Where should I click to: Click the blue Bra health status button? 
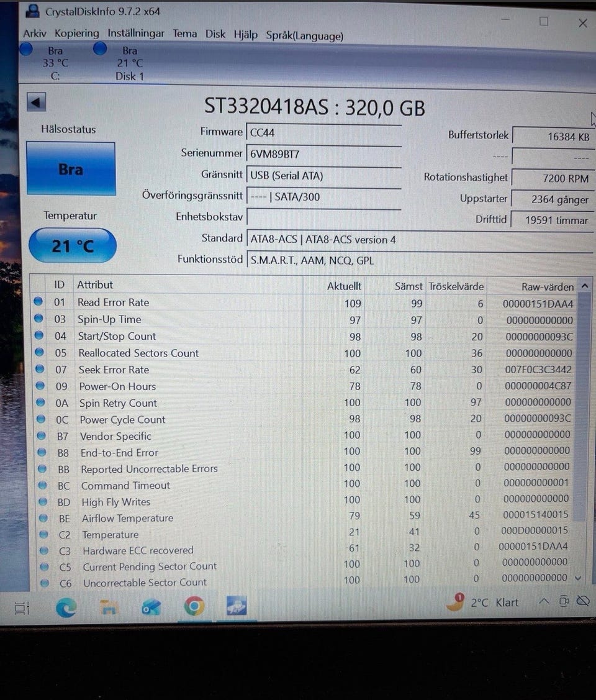coord(71,169)
